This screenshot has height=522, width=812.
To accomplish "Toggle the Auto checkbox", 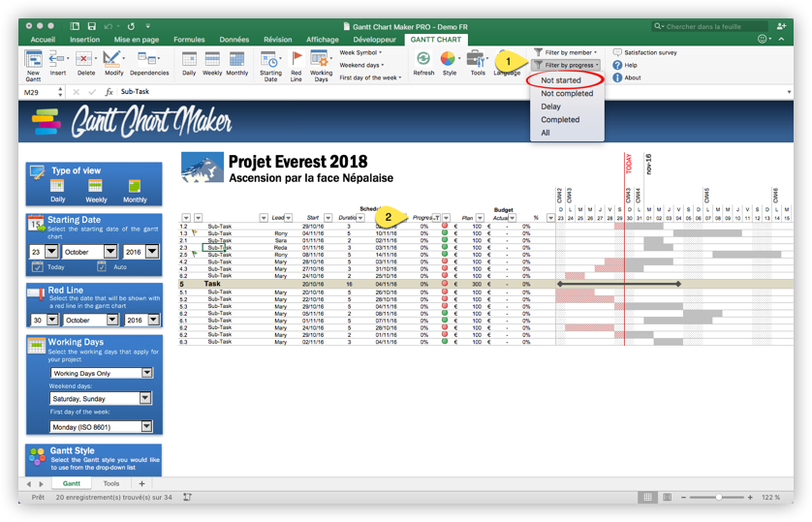I will click(102, 267).
